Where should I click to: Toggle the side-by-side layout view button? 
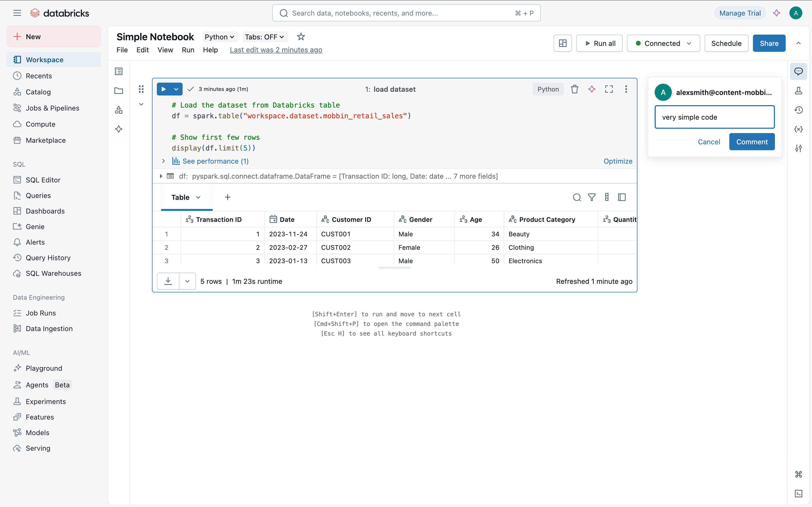(x=562, y=43)
